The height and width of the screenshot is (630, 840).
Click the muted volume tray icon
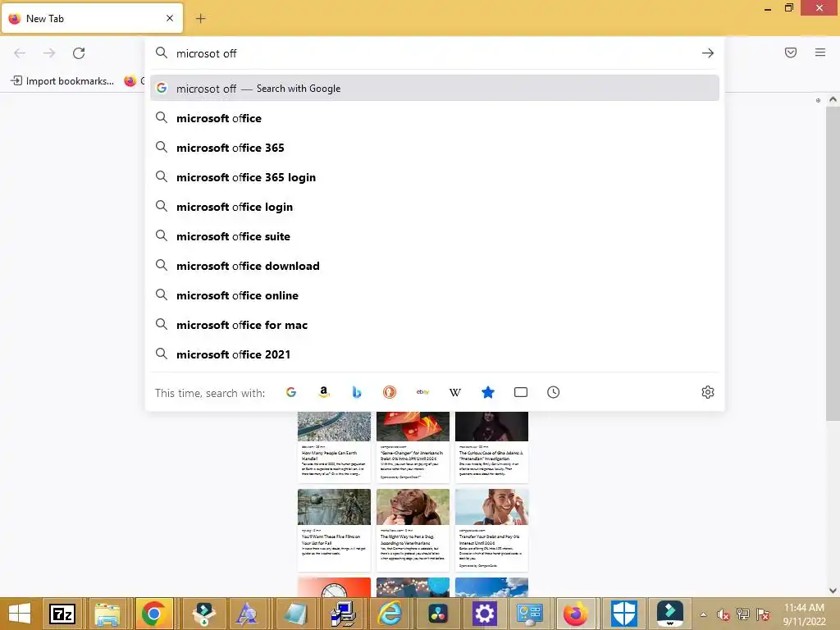click(723, 614)
